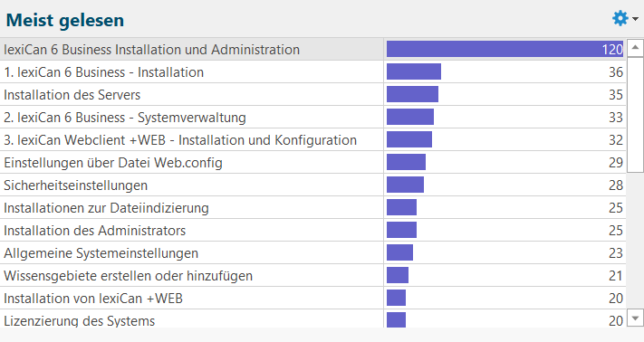Select Einstellungen über Datei Web.config

point(313,162)
